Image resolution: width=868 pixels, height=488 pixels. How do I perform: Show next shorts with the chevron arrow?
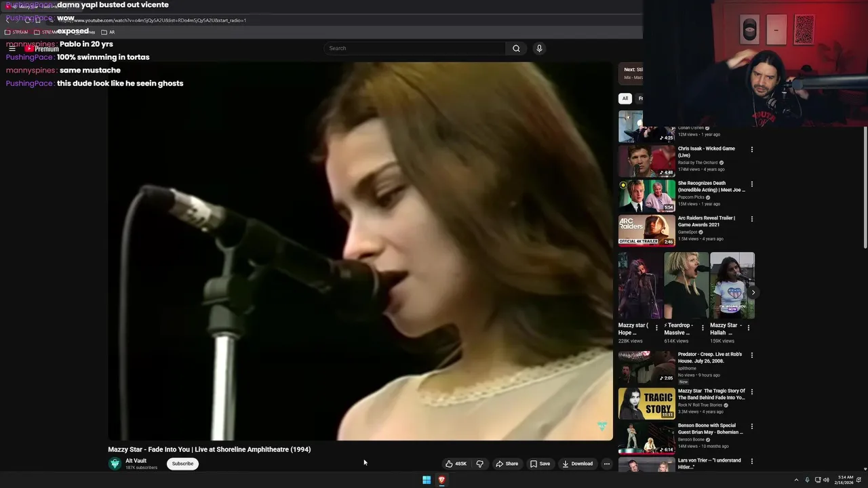click(753, 293)
